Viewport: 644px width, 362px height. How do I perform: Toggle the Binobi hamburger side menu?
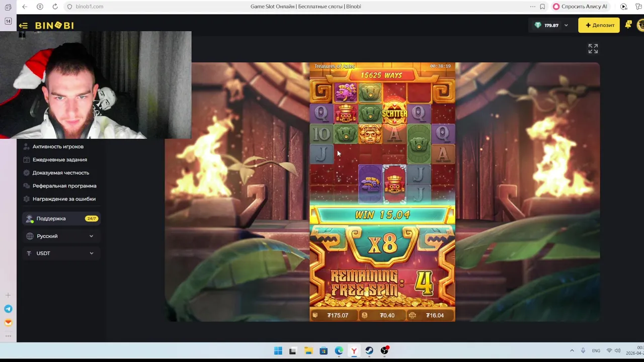tap(23, 25)
